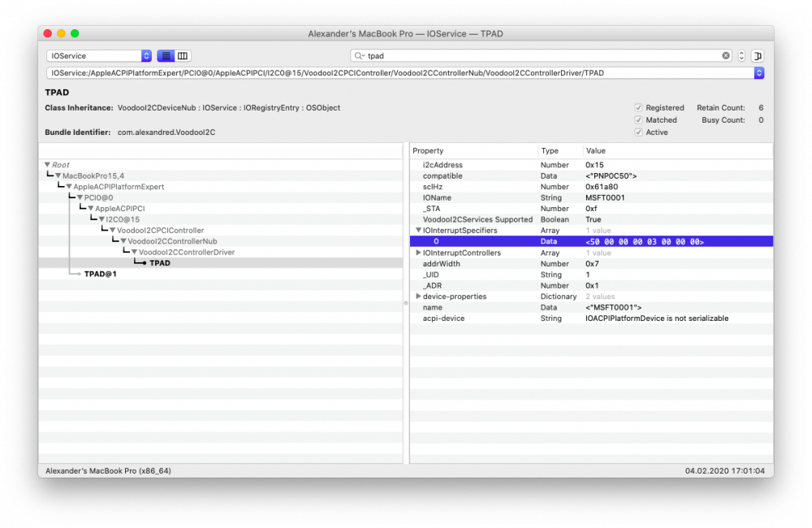Select the AppleACPIPlatformExpert tree entry

[x=119, y=187]
